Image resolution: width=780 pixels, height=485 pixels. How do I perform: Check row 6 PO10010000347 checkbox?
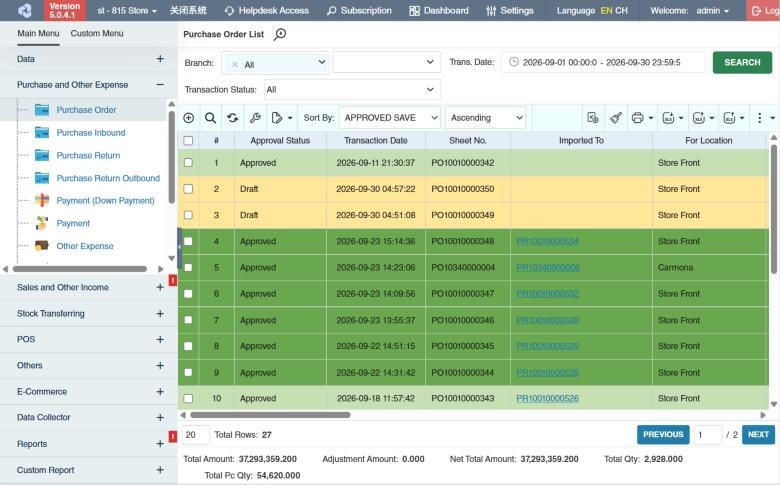(x=188, y=294)
